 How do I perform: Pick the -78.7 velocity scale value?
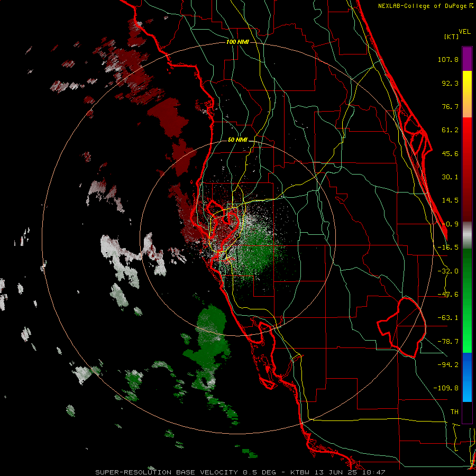448,342
